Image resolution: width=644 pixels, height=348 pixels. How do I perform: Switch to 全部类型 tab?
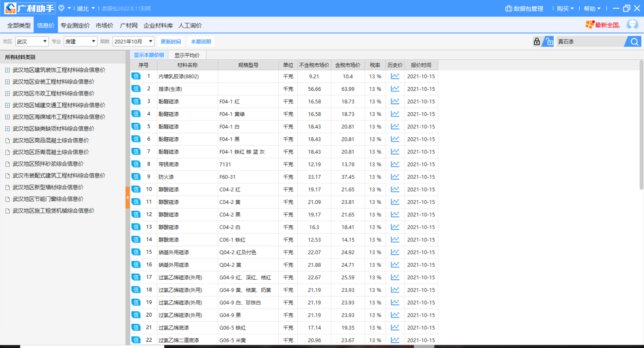pyautogui.click(x=19, y=25)
